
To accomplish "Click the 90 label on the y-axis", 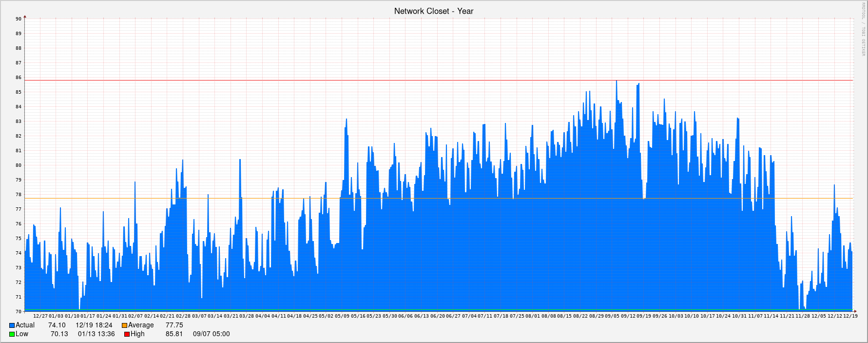I will pos(19,19).
